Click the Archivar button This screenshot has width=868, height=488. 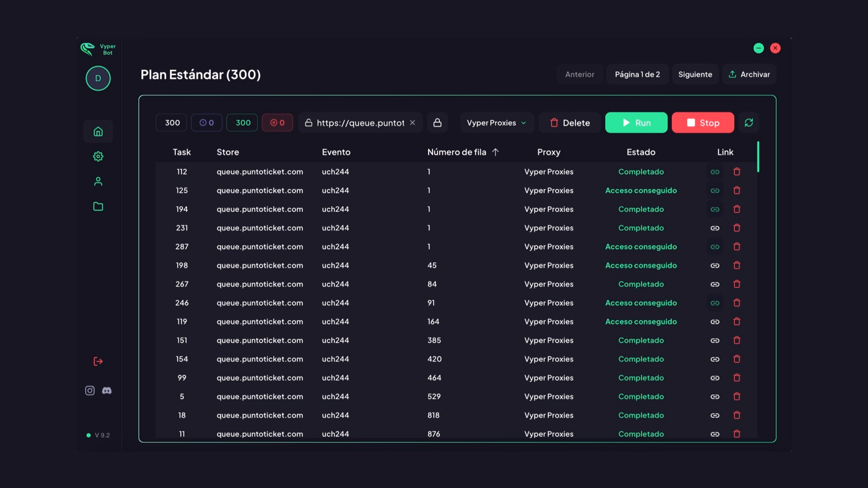(749, 74)
